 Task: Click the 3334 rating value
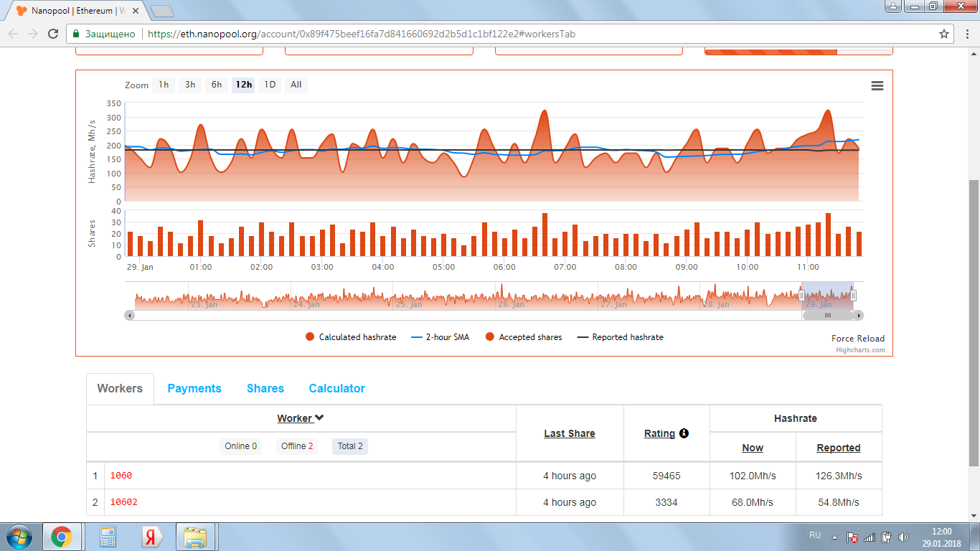[666, 502]
